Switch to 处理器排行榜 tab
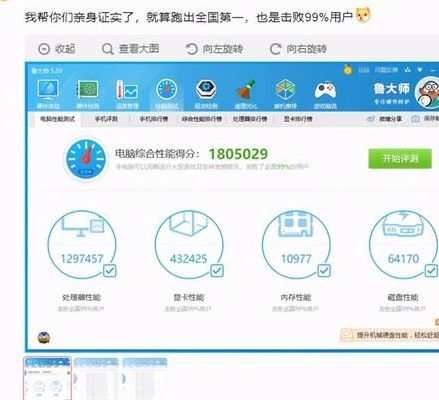This screenshot has height=400, width=439. pos(250,119)
